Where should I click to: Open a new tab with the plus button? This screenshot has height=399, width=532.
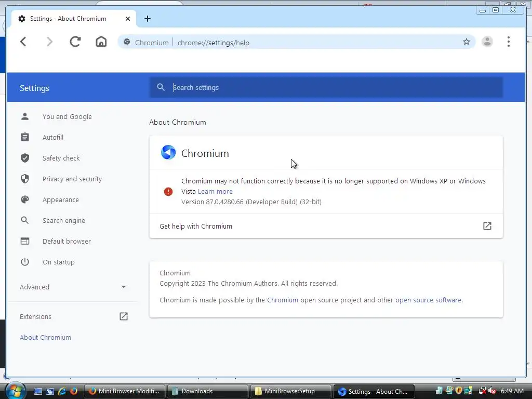147,19
